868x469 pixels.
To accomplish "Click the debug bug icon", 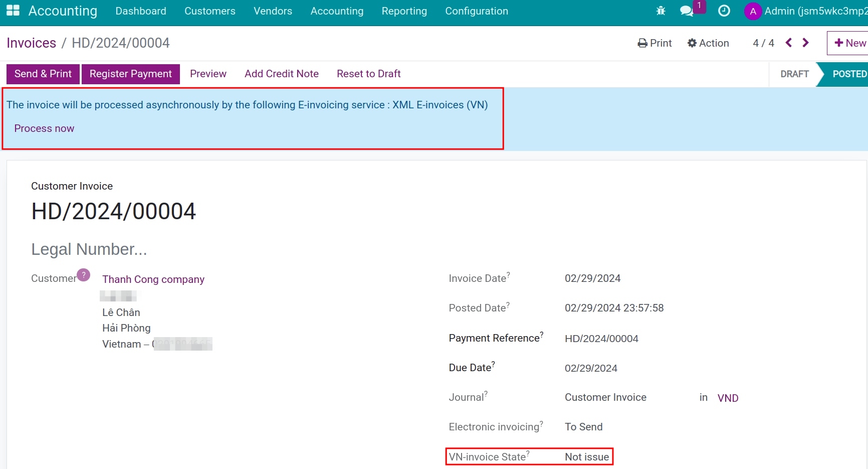I will point(661,11).
